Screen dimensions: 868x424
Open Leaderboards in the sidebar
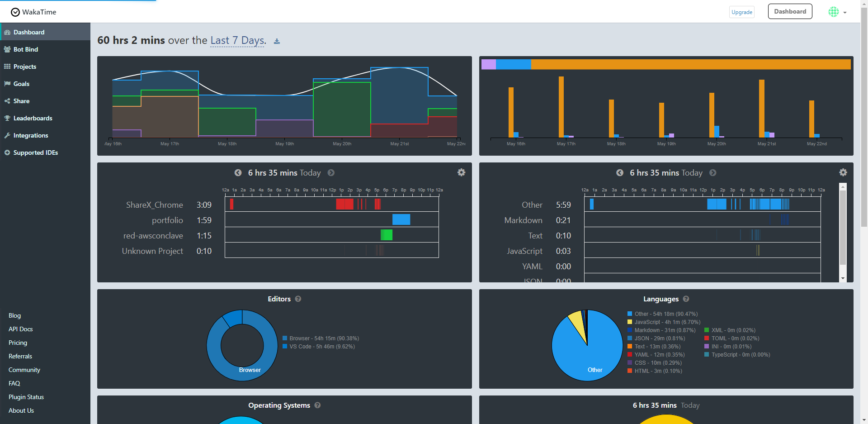(x=45, y=118)
